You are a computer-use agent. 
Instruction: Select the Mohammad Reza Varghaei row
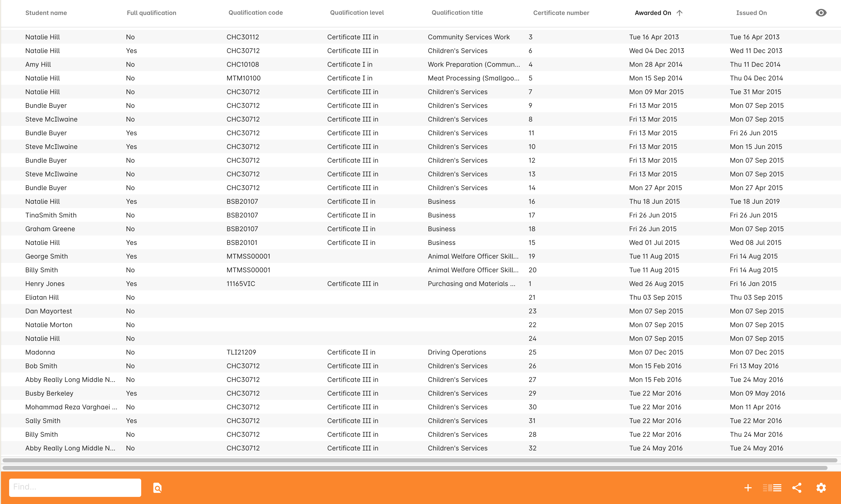tap(421, 407)
